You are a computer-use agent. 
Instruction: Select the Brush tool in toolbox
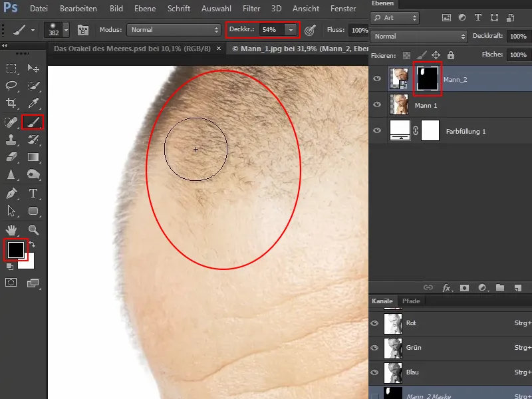[33, 122]
